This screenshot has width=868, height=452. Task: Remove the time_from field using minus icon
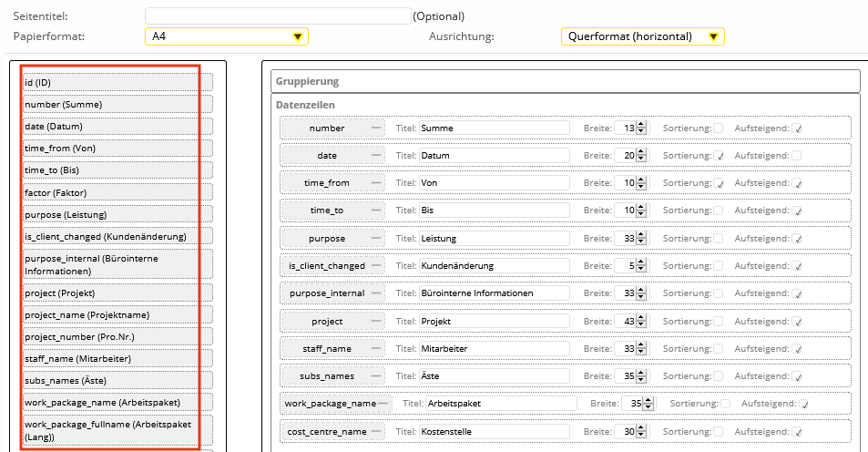tap(377, 183)
